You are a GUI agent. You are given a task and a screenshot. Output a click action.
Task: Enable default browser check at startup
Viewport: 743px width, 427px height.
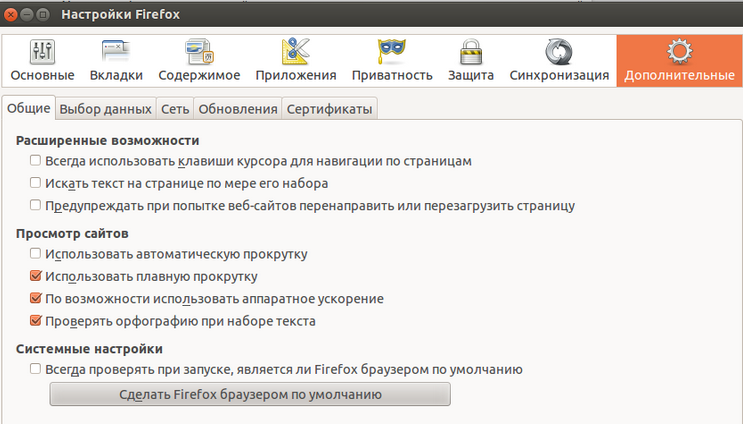36,368
